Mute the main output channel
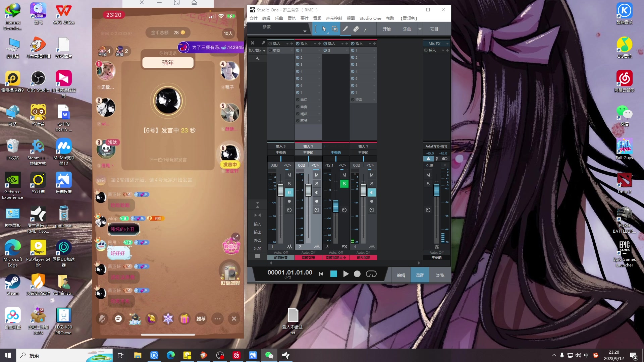 coord(428,175)
